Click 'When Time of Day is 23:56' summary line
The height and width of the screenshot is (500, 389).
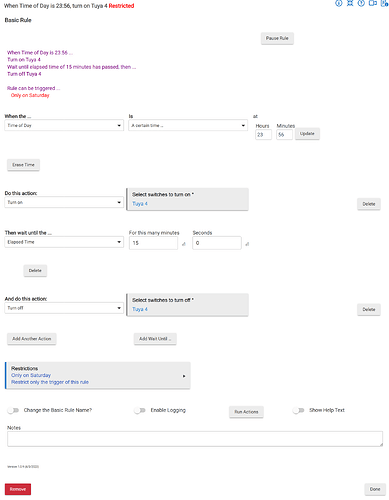[40, 53]
